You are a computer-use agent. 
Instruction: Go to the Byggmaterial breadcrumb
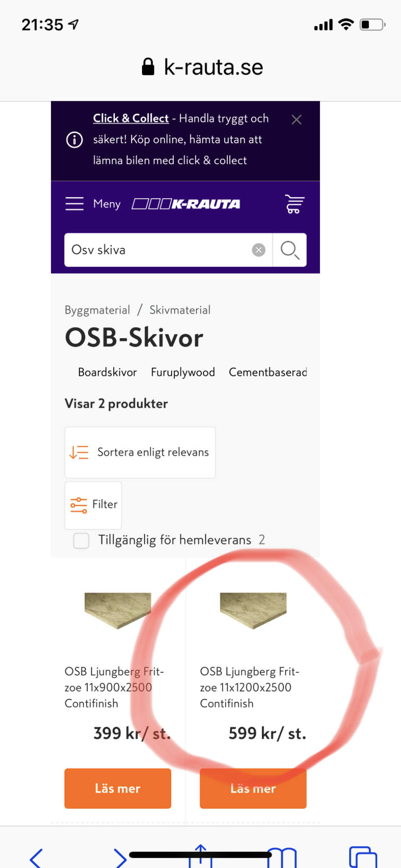tap(97, 310)
